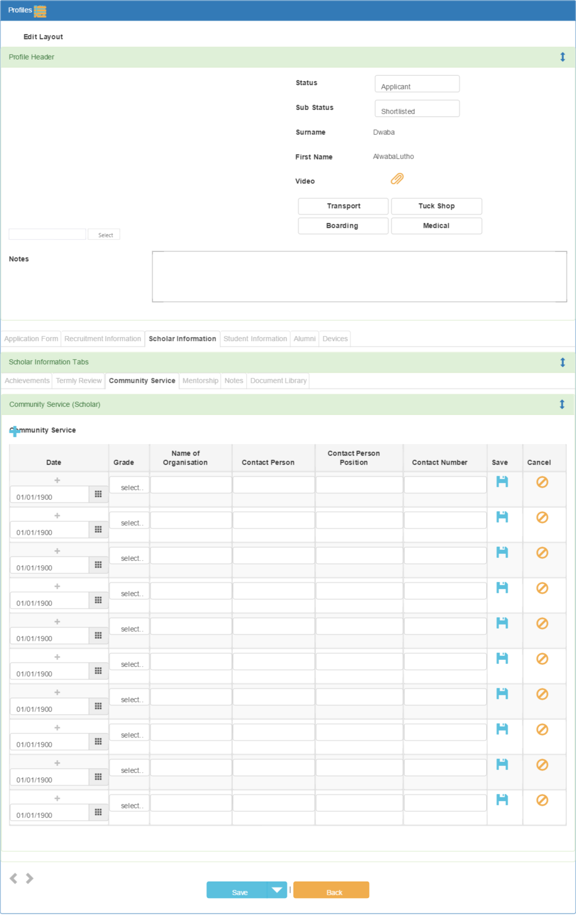Add new Community Service entry with plus icon
Viewport: 576px width, 924px height.
15,431
